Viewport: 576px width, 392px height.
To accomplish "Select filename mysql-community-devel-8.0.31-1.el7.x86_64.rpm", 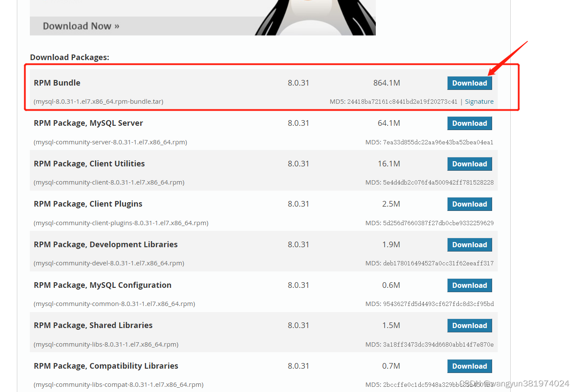I will pos(109,263).
